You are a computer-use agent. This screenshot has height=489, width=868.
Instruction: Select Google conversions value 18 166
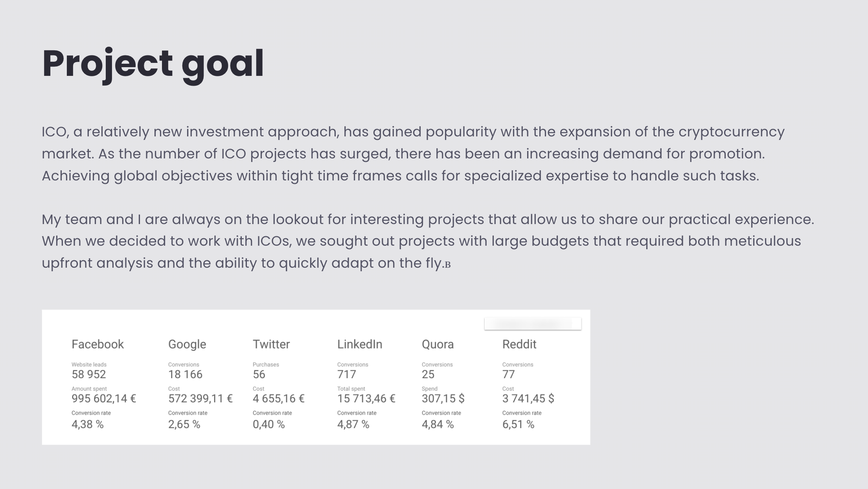tap(185, 374)
